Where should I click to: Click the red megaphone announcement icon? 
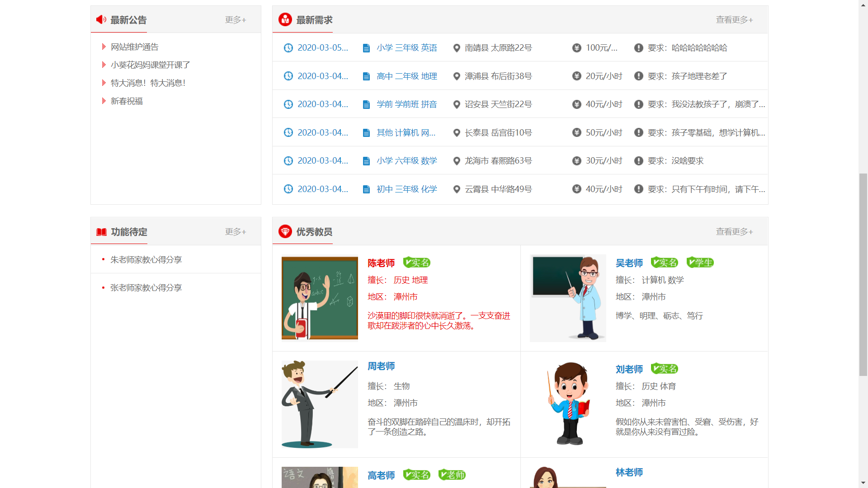[x=101, y=19]
